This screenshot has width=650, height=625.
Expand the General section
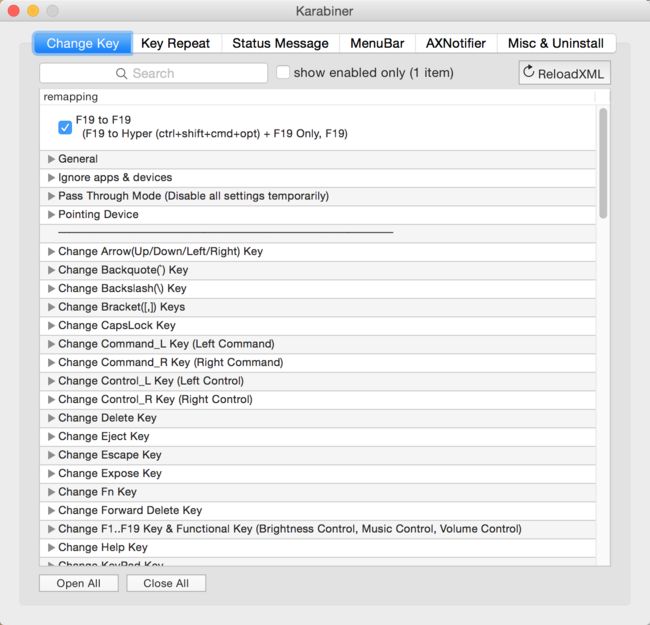[51, 159]
